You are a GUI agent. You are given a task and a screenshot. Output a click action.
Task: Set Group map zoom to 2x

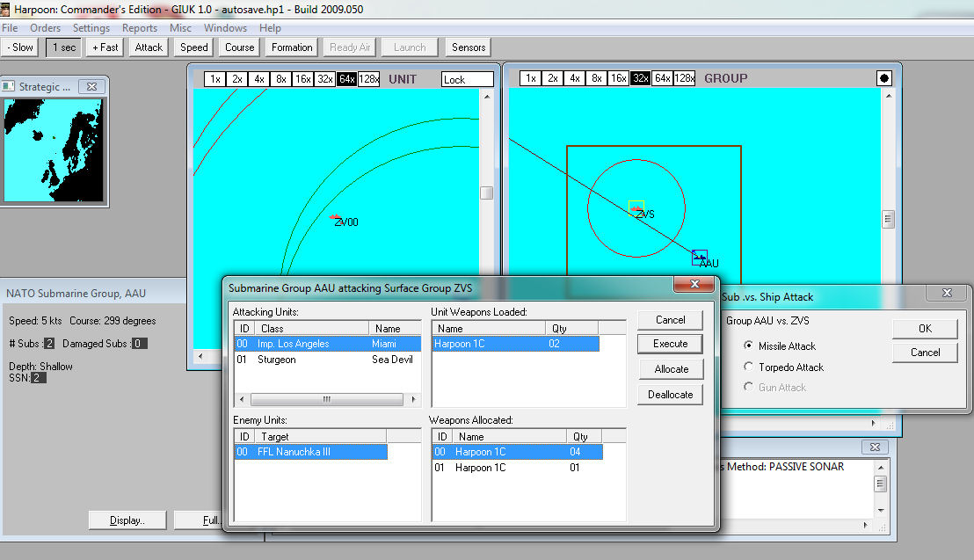point(552,78)
